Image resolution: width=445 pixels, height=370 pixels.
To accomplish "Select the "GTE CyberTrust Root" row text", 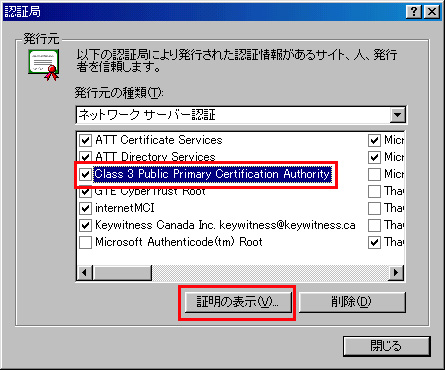I will tap(150, 192).
